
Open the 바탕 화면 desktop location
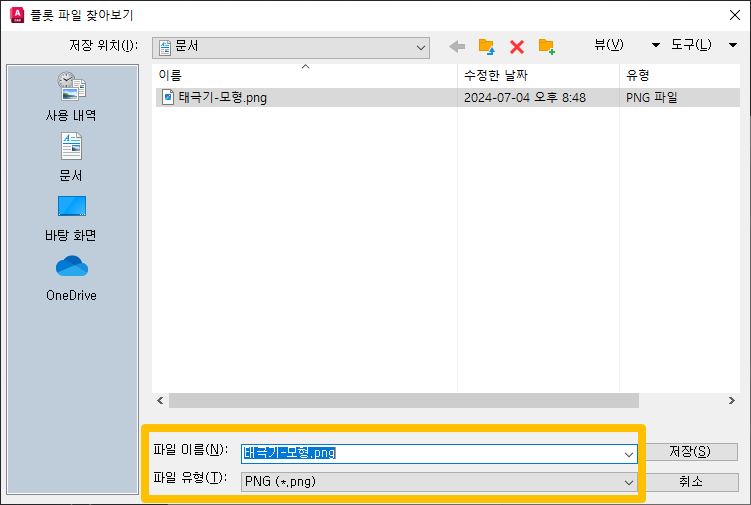click(x=71, y=218)
